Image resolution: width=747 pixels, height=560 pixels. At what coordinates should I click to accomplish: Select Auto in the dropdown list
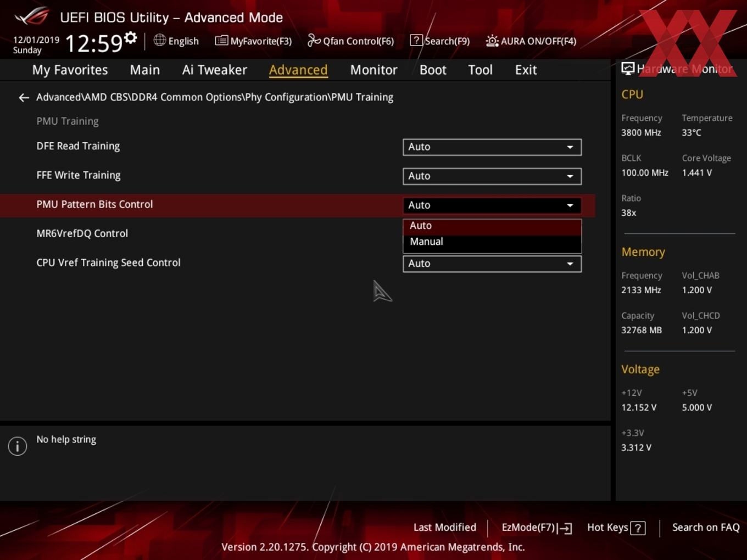click(492, 226)
